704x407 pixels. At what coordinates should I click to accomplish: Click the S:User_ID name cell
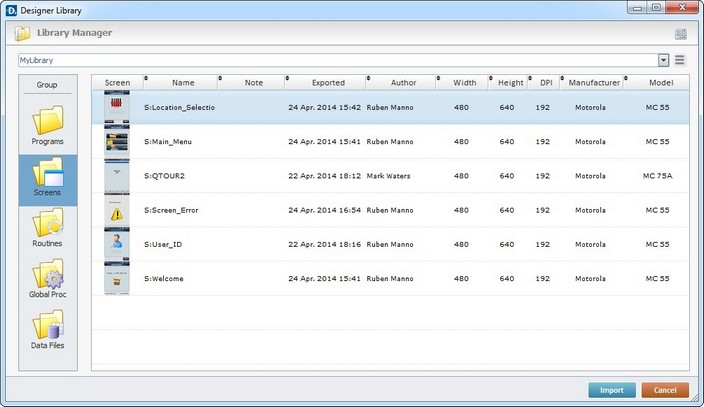[163, 244]
